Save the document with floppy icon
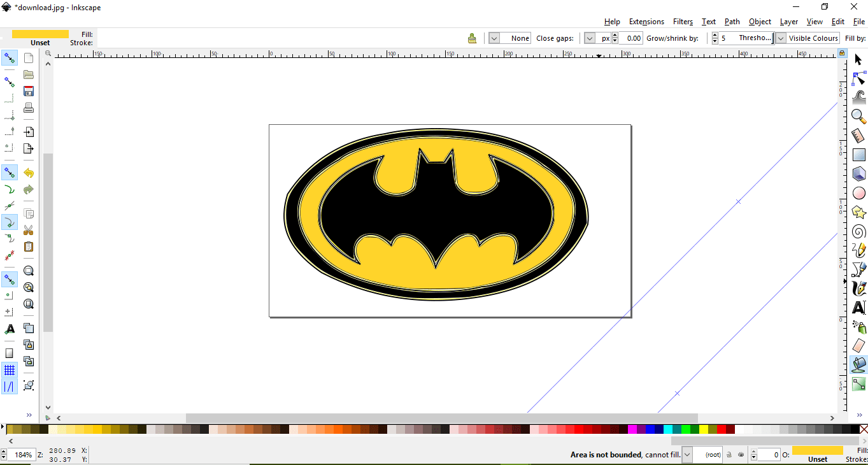 29,91
